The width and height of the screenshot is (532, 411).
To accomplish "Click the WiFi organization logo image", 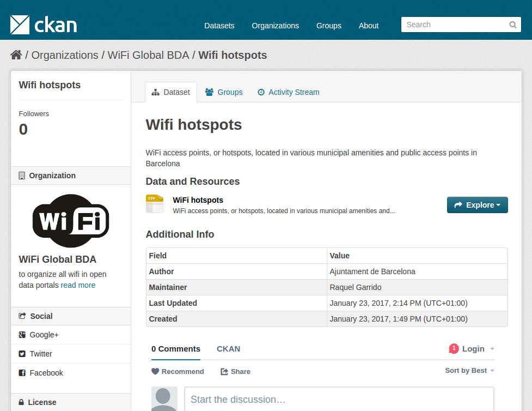I will [x=71, y=221].
